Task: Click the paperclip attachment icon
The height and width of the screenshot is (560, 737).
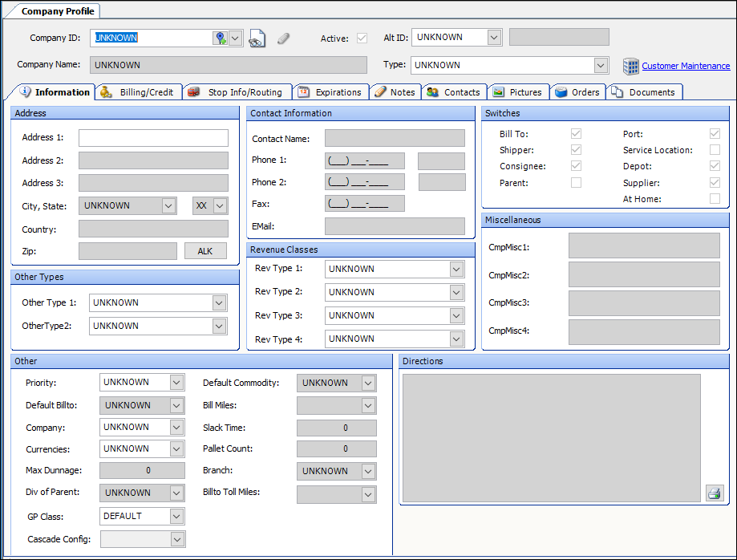Action: 283,39
